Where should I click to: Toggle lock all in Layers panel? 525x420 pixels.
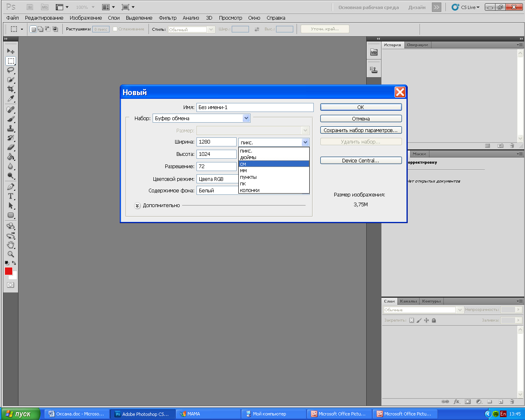[434, 320]
